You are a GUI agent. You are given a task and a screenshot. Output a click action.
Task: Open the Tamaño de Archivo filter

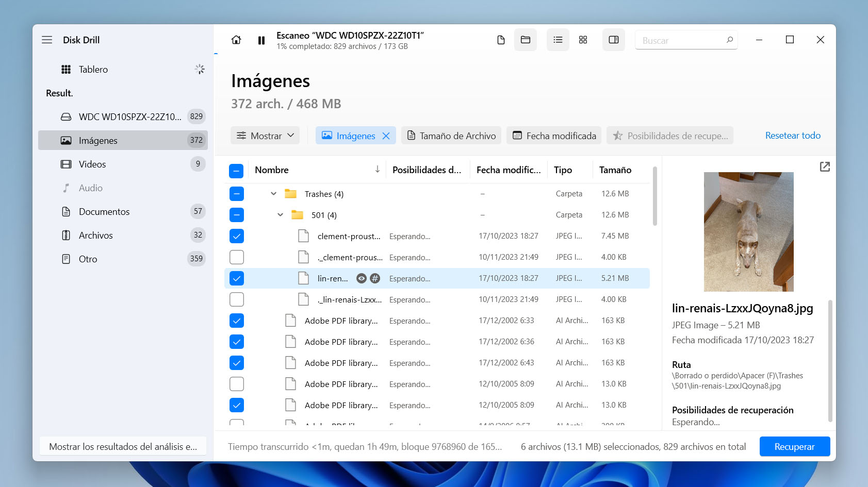click(x=451, y=136)
